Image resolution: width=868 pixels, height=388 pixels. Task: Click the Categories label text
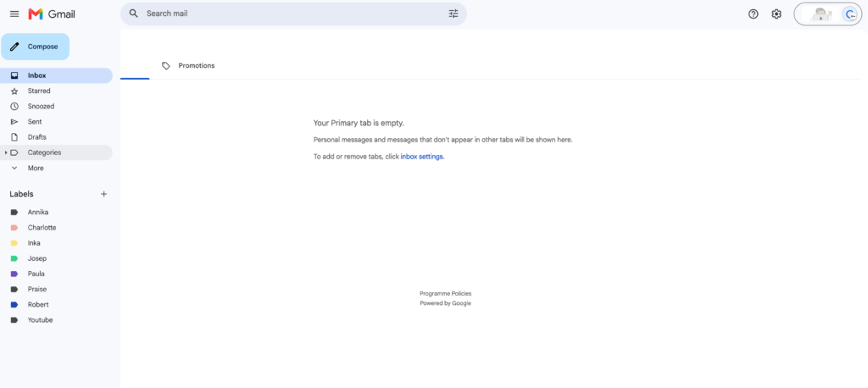(x=44, y=152)
